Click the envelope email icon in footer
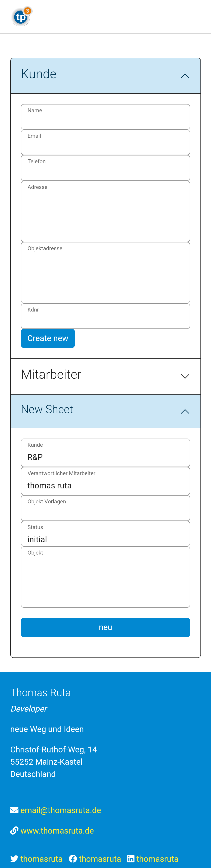 tap(14, 810)
